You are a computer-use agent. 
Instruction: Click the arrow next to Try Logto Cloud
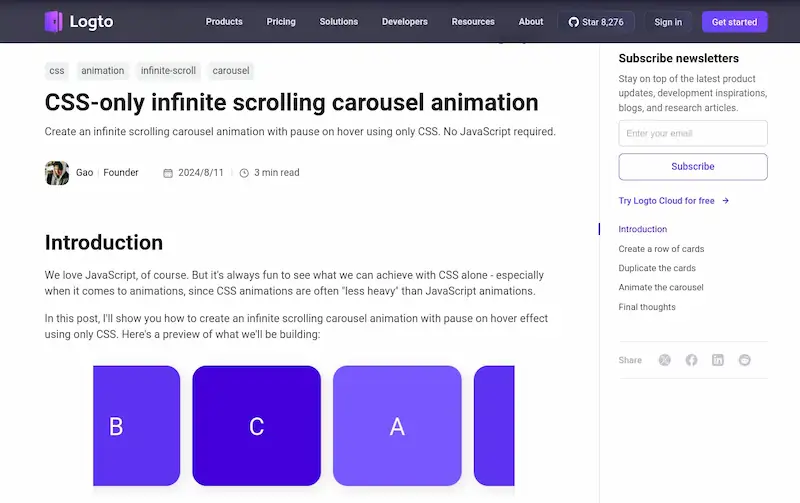(x=726, y=201)
